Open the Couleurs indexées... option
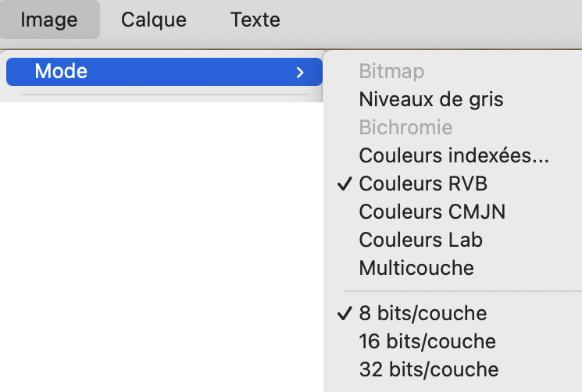582x392 pixels. click(454, 156)
